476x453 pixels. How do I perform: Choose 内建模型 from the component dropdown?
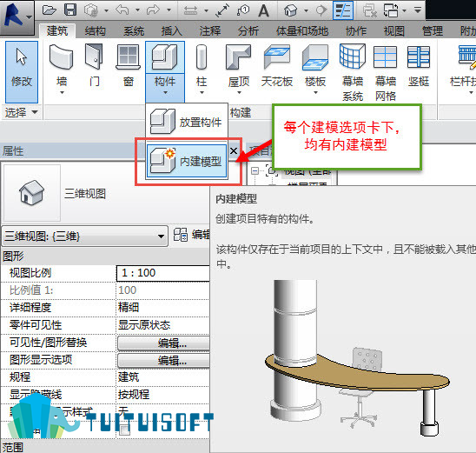click(x=187, y=162)
